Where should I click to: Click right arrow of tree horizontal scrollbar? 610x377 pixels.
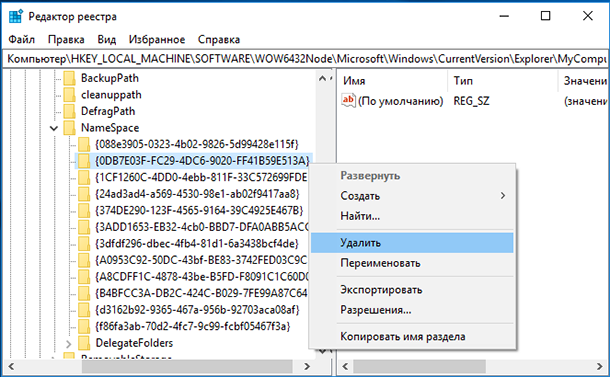(x=307, y=366)
